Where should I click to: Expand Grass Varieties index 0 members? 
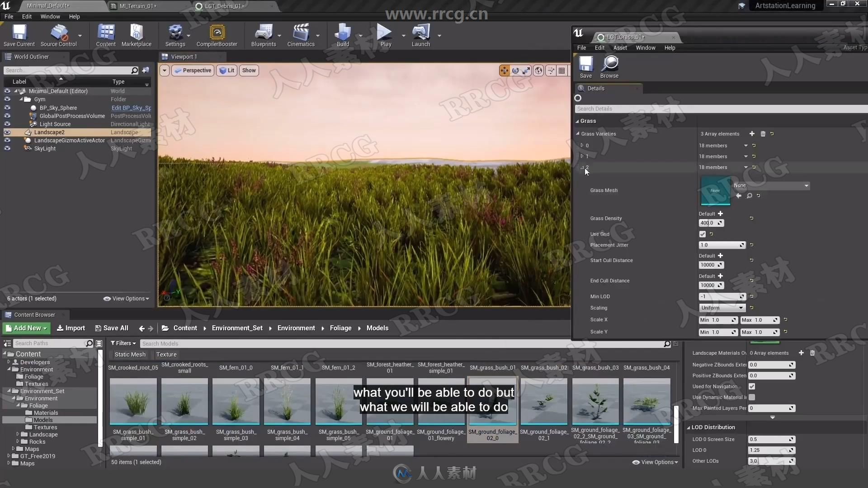582,145
